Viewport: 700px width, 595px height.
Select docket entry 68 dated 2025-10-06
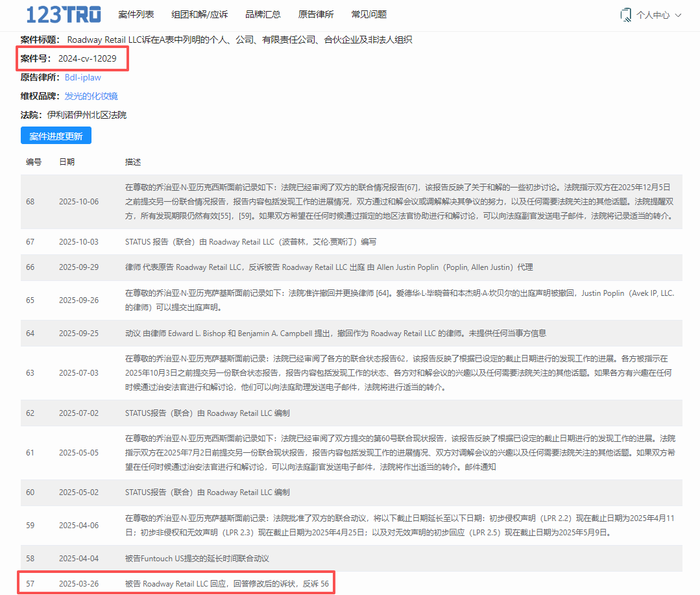point(350,201)
